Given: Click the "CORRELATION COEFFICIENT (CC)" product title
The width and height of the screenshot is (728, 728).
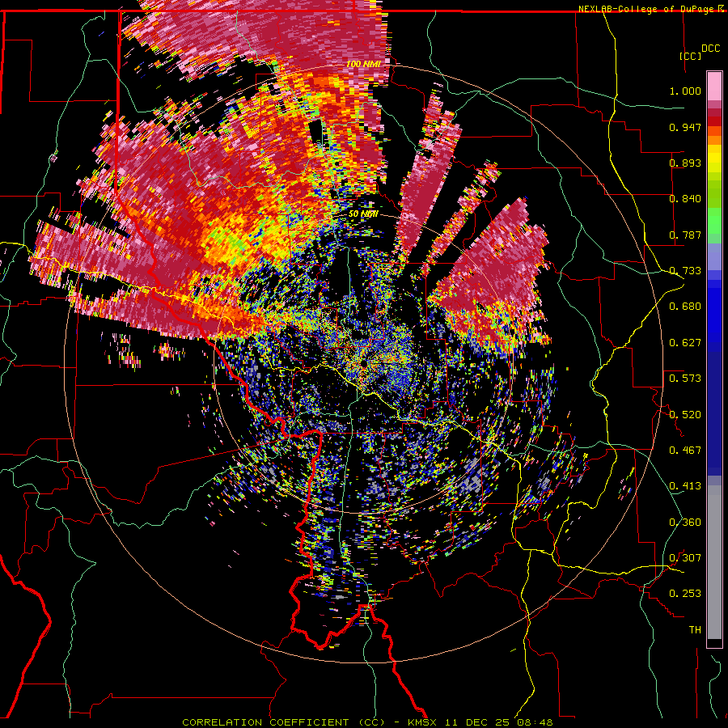Looking at the screenshot, I should coord(283,722).
